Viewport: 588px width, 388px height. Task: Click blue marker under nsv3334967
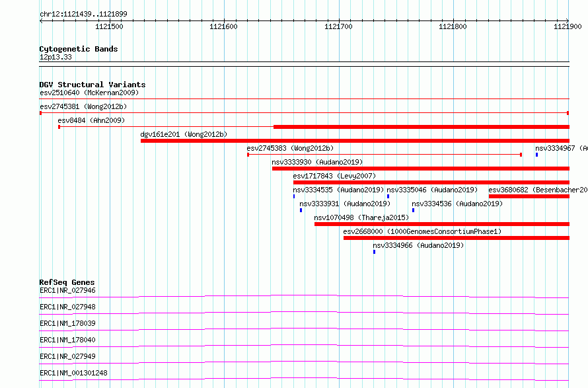click(x=536, y=155)
